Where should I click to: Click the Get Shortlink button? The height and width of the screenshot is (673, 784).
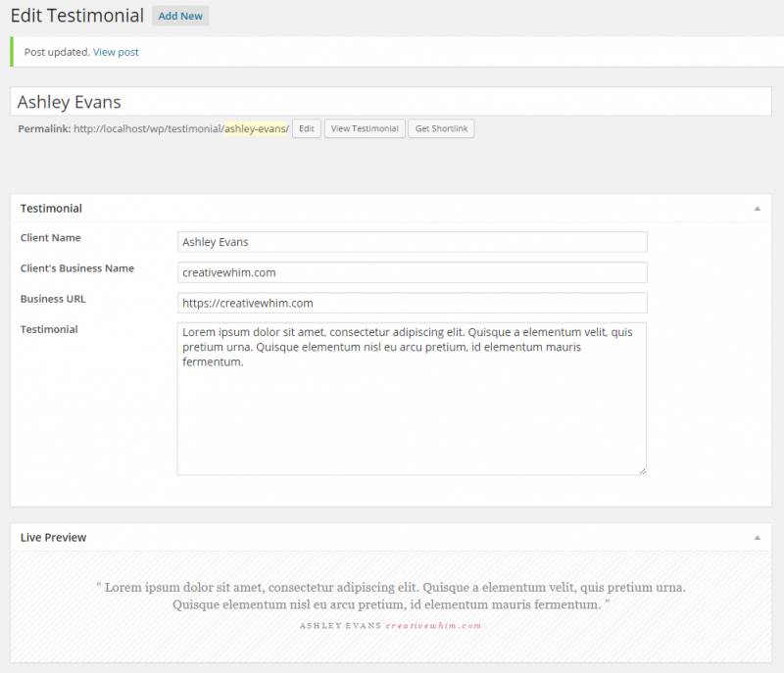441,129
